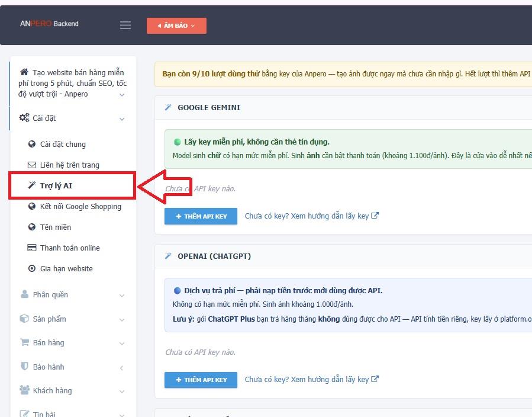Expand the Sản phẩm section chevron
532x417 pixels.
click(x=122, y=320)
